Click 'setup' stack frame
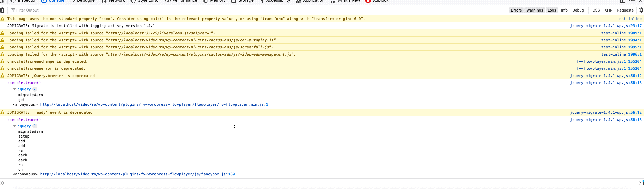 point(24,136)
